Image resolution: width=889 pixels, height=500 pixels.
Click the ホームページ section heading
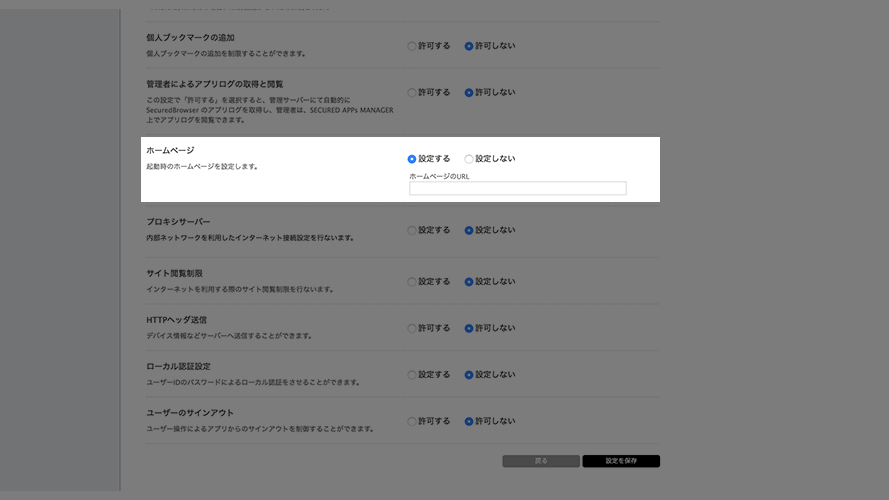[170, 150]
